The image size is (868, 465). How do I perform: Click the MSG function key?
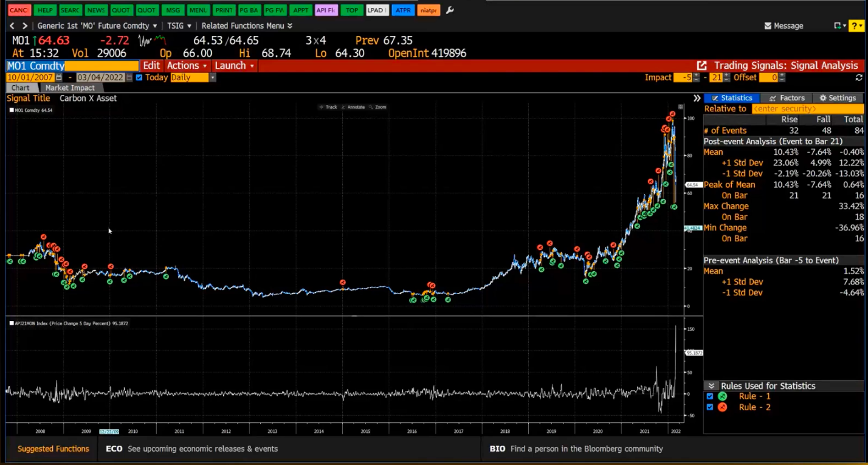point(173,10)
